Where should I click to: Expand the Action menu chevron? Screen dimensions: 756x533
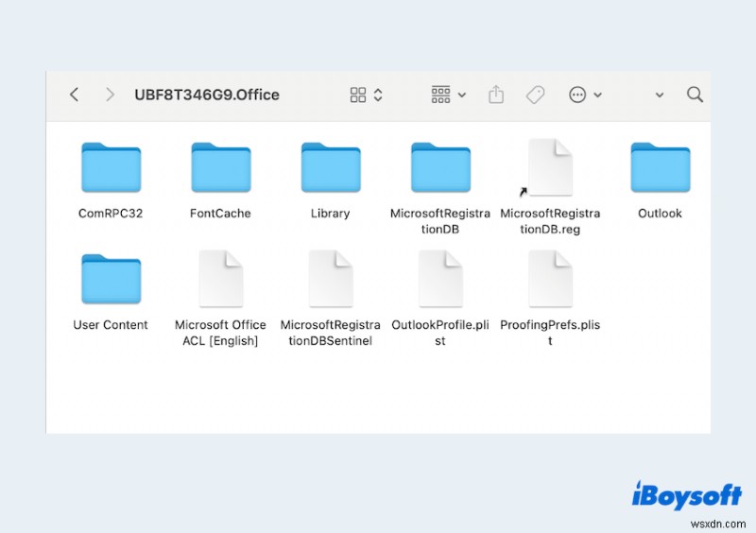[x=598, y=95]
